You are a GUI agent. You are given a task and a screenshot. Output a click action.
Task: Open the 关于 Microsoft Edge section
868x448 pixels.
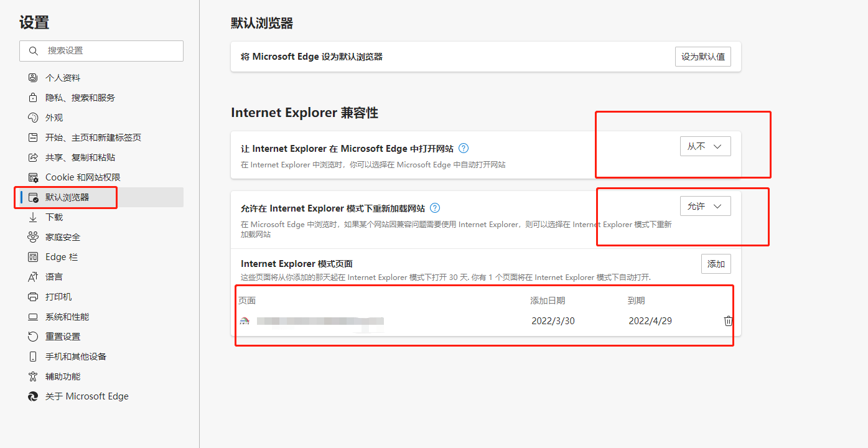87,396
